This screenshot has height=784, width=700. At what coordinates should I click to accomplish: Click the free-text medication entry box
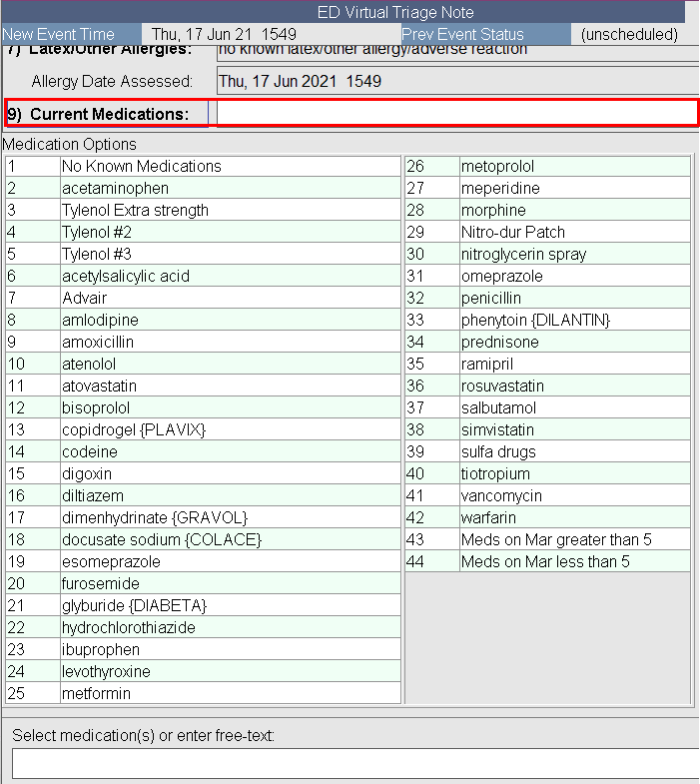pos(355,763)
